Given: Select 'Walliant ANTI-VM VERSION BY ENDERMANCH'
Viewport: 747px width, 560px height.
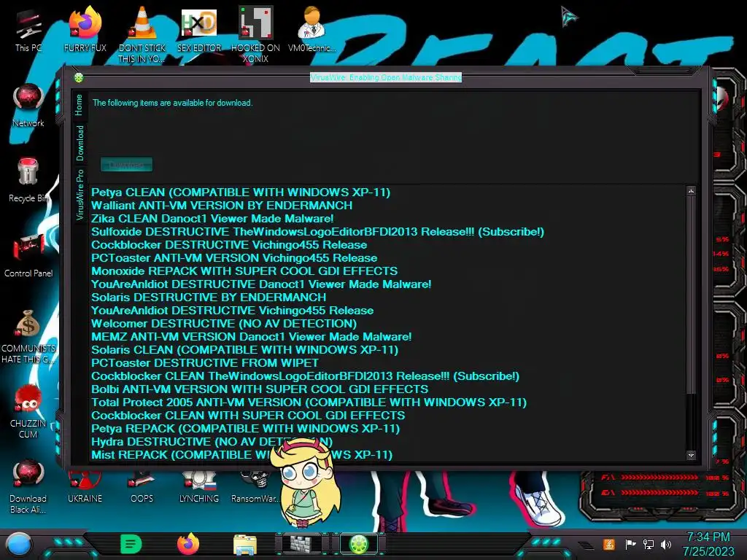Looking at the screenshot, I should (x=222, y=205).
